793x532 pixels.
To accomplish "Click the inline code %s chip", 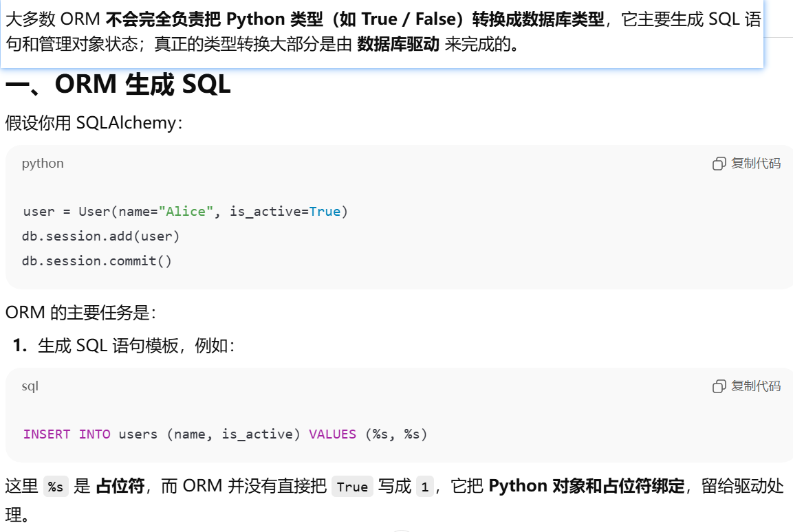I will (x=56, y=487).
